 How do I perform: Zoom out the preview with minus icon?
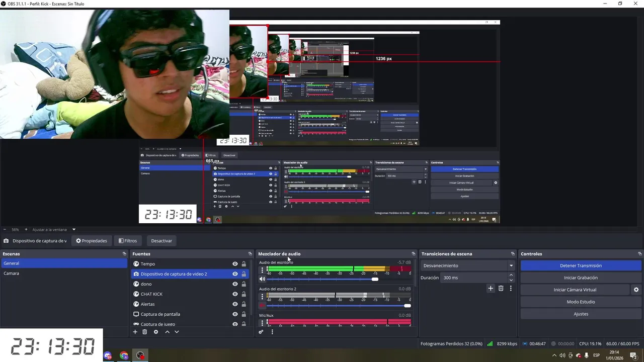point(5,229)
